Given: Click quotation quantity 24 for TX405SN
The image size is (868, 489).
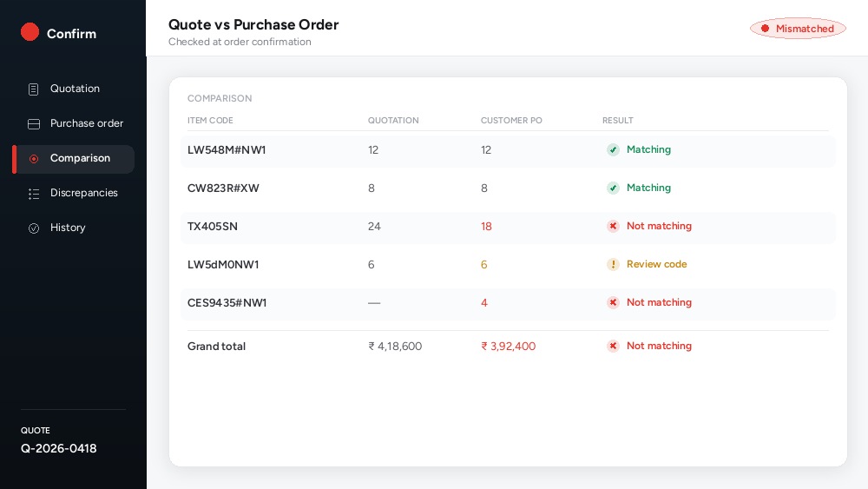Looking at the screenshot, I should click(x=374, y=227).
